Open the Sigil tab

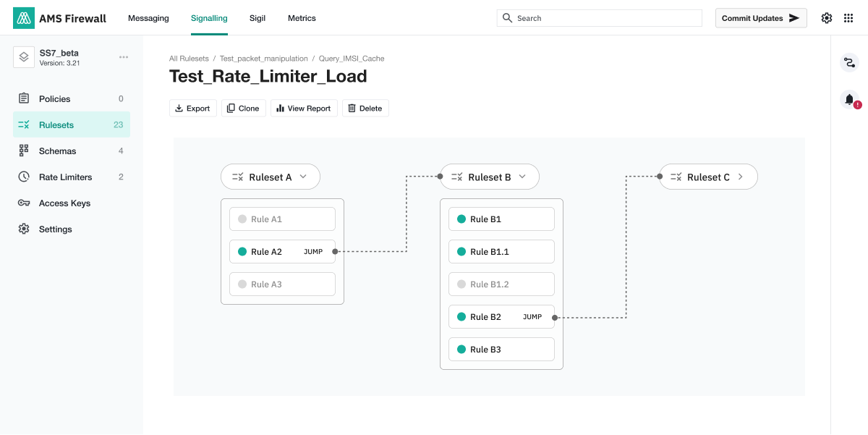(x=258, y=18)
